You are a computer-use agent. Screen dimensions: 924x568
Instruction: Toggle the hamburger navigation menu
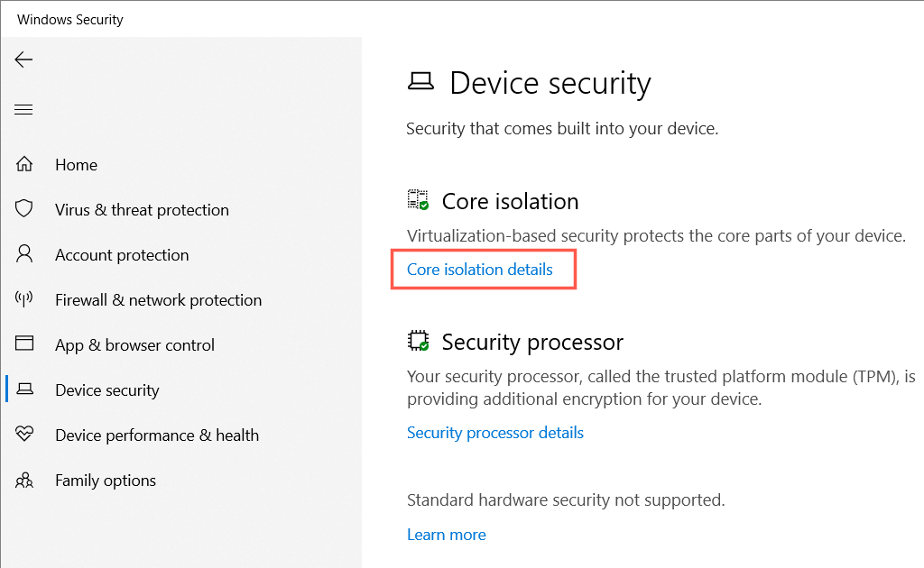point(23,110)
